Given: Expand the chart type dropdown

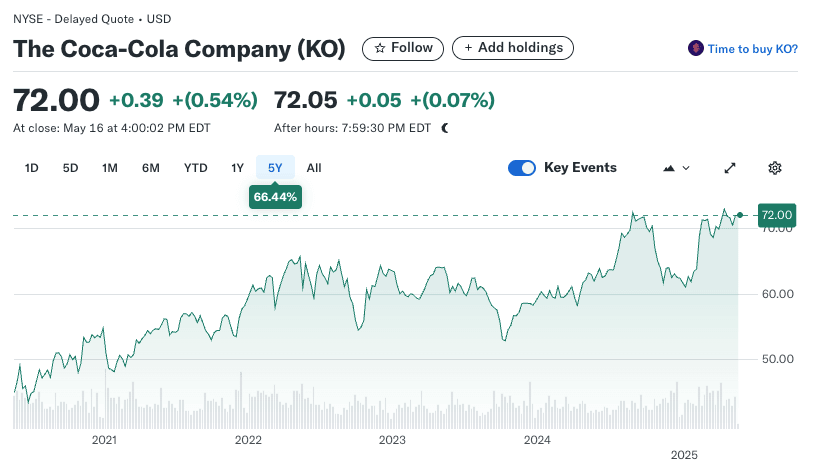Looking at the screenshot, I should [x=677, y=168].
